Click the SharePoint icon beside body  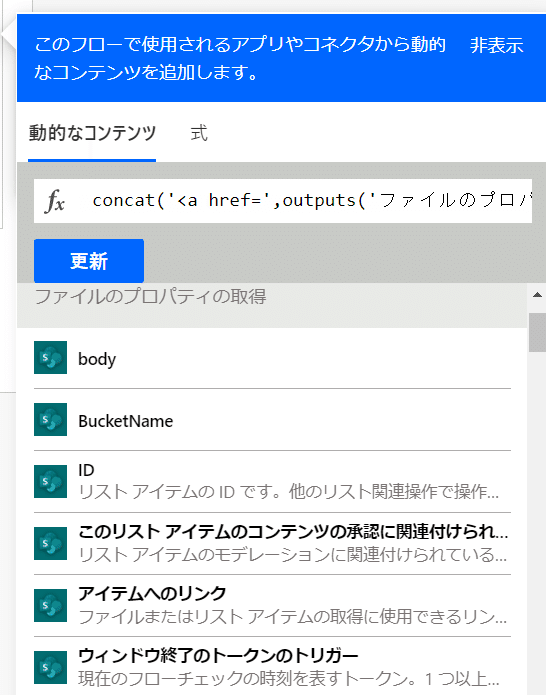tap(51, 357)
